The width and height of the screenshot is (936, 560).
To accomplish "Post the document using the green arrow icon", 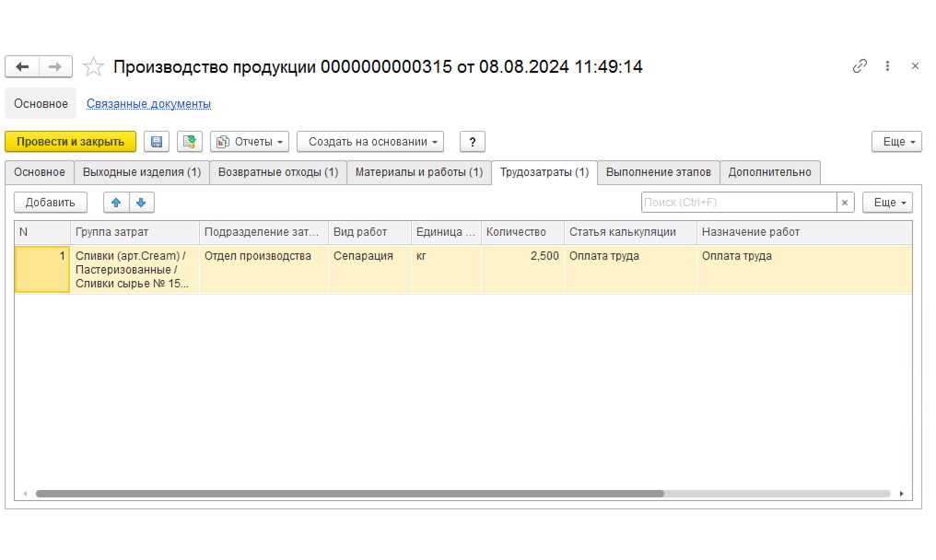I will pos(189,142).
